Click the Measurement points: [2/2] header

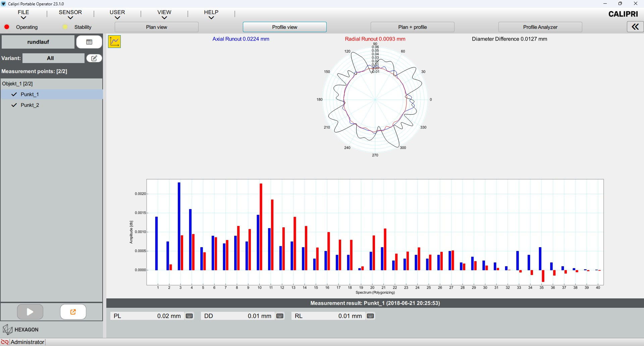coord(34,71)
